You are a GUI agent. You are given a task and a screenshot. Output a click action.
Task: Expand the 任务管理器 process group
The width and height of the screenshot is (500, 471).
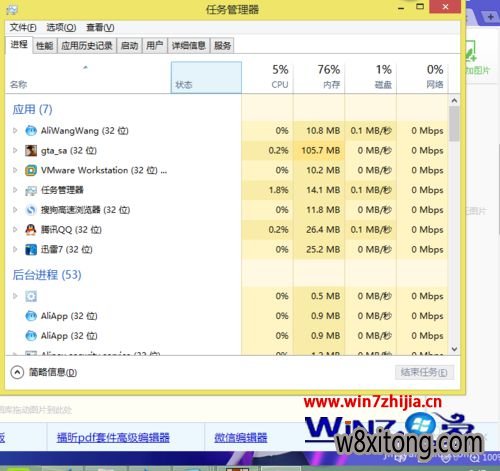(x=15, y=190)
